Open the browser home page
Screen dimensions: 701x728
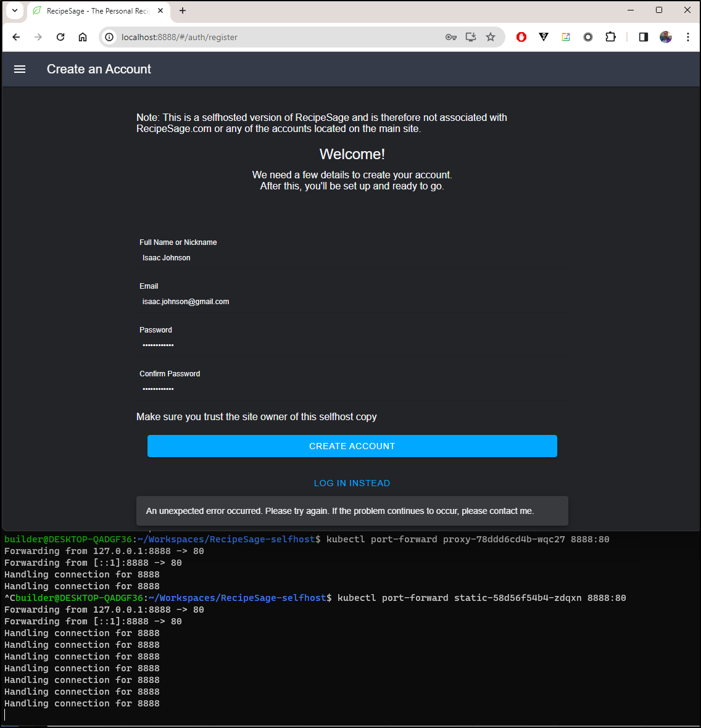(x=83, y=37)
